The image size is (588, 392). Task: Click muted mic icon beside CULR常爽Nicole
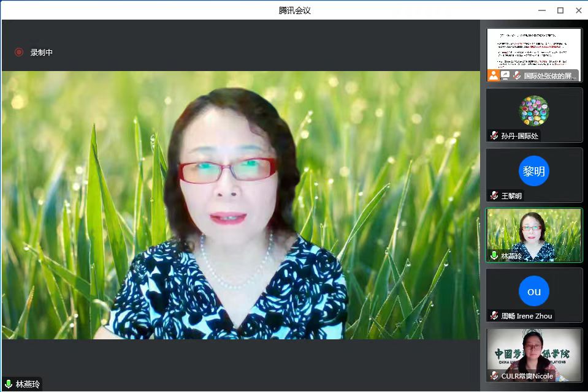point(494,375)
